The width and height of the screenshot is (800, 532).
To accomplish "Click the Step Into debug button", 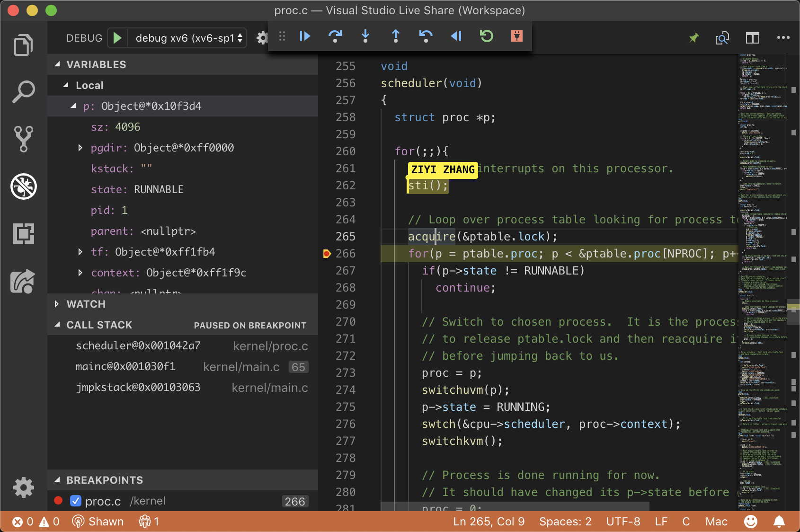I will [365, 36].
